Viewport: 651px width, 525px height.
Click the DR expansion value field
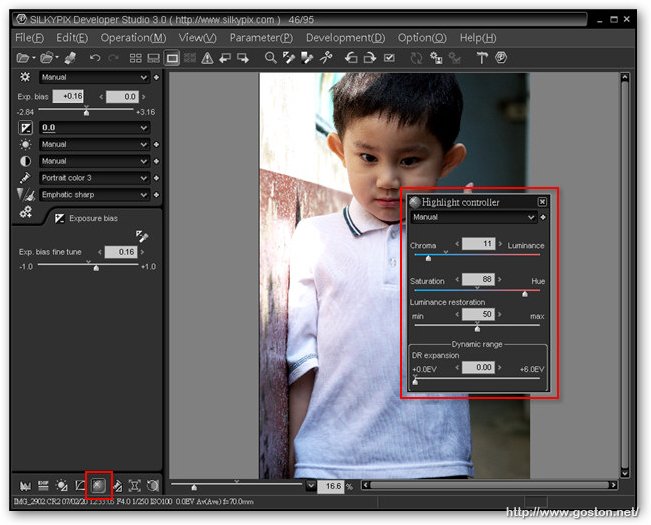[x=478, y=367]
